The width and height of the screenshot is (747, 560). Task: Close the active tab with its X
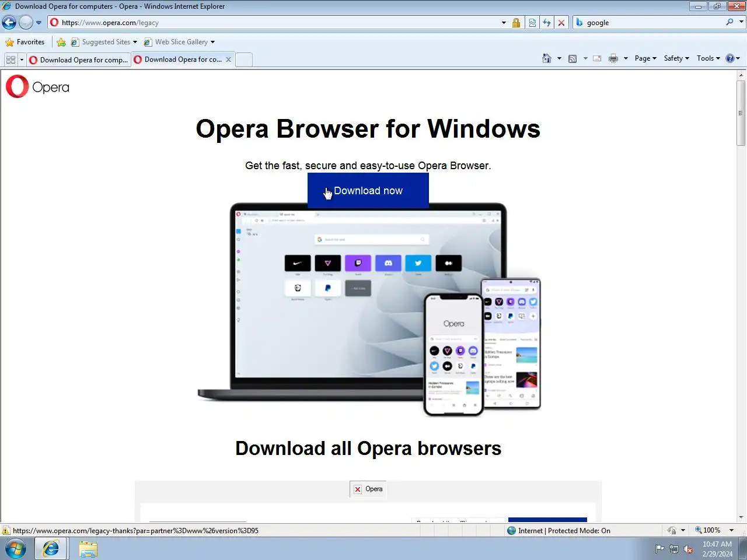[228, 60]
